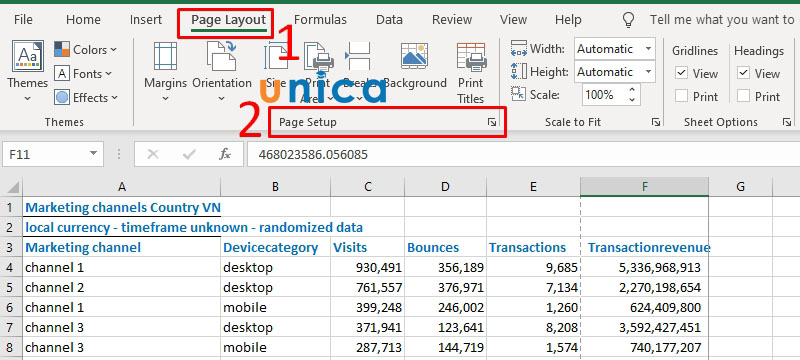Choose page Orientation
800x360 pixels.
point(222,71)
